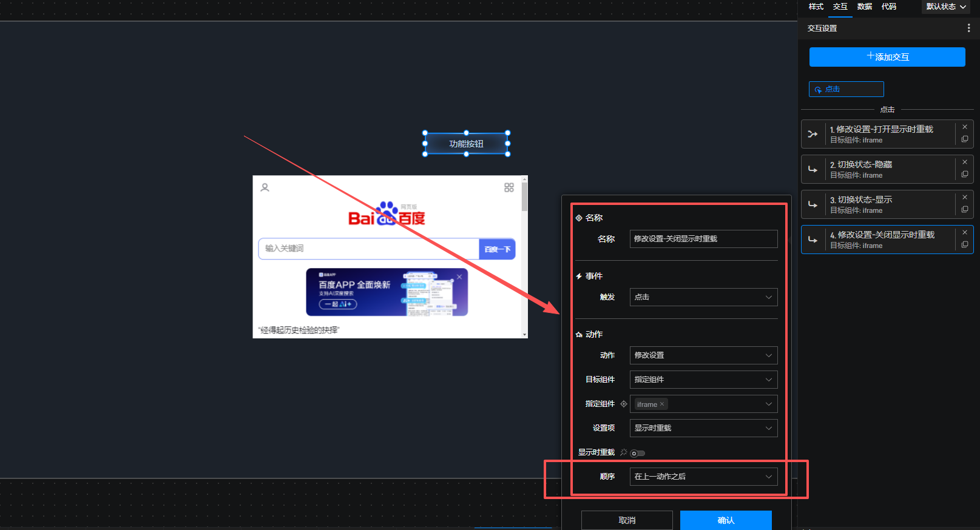Click the 添加交互 button
Screen dimensions: 980x530
(x=887, y=57)
